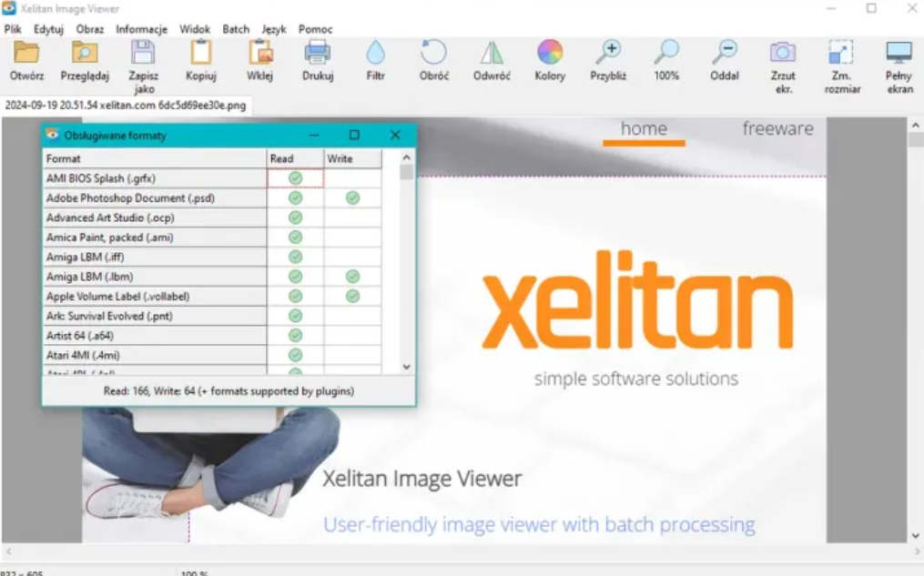Click the main viewer vertical scroll-up arrow
924x576 pixels.
click(x=915, y=125)
